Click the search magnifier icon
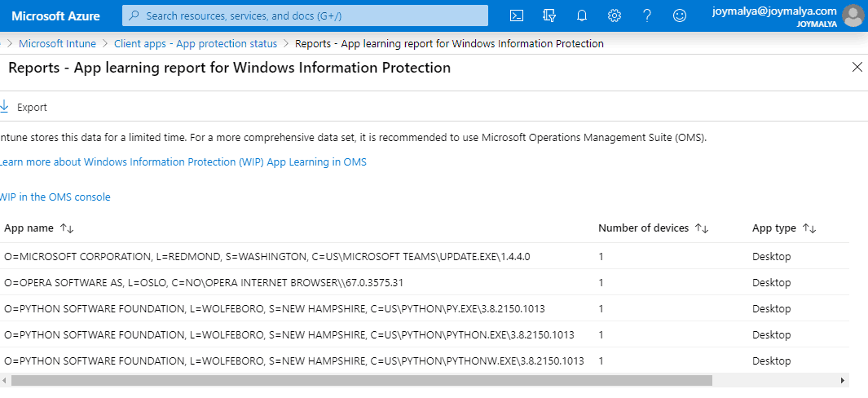Image resolution: width=868 pixels, height=398 pixels. click(134, 16)
